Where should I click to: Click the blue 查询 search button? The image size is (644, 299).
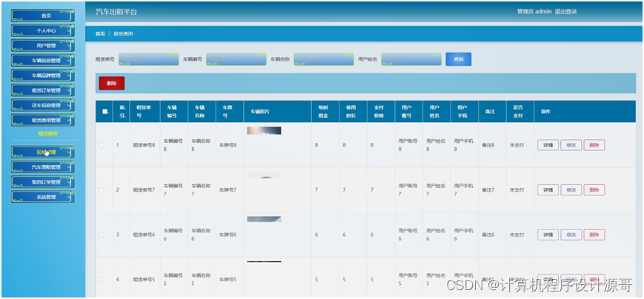(x=458, y=59)
